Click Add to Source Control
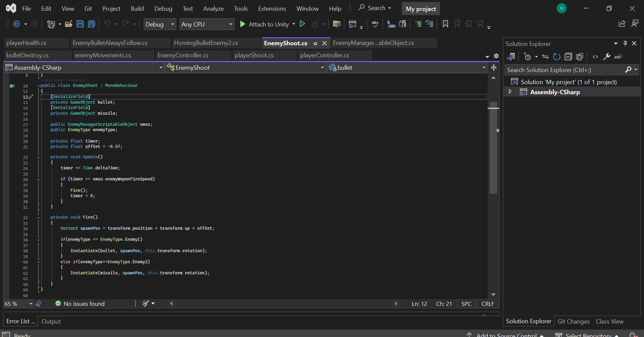644x337 pixels. (506, 335)
